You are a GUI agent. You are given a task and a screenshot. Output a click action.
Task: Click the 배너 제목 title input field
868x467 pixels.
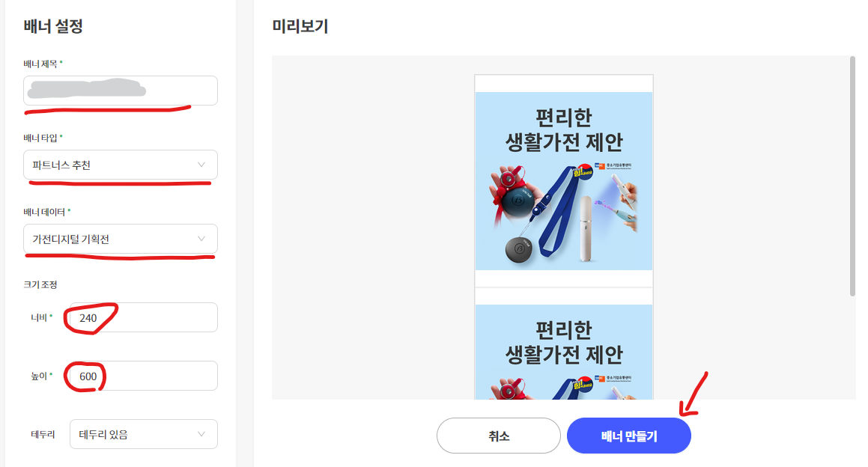coord(120,90)
